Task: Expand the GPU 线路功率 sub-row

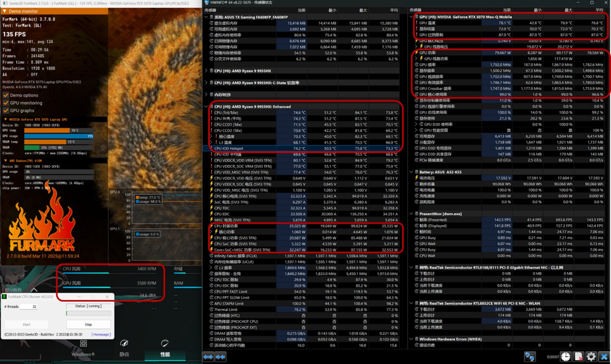Action: click(416, 59)
